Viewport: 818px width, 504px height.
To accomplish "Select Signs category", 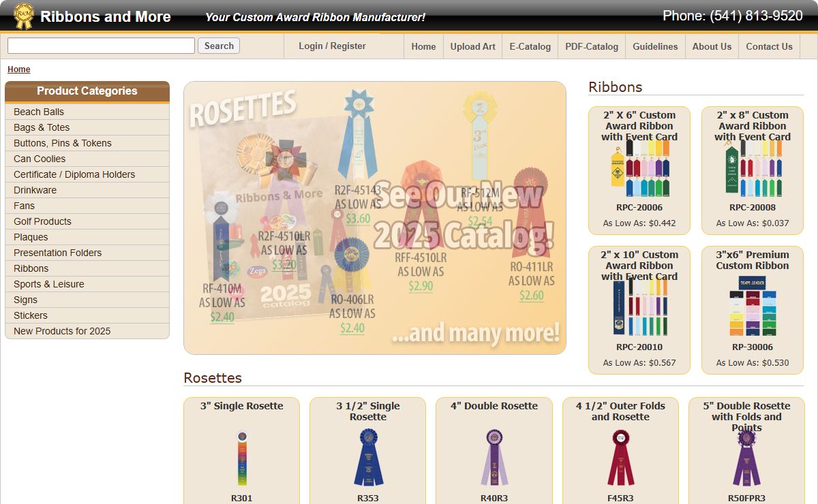I will pyautogui.click(x=87, y=300).
